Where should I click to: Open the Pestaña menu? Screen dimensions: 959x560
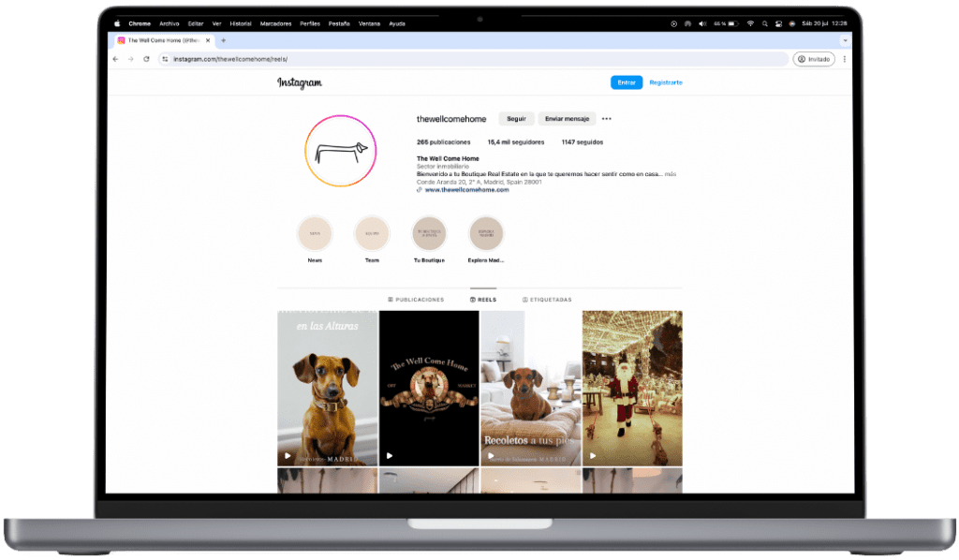pyautogui.click(x=339, y=23)
